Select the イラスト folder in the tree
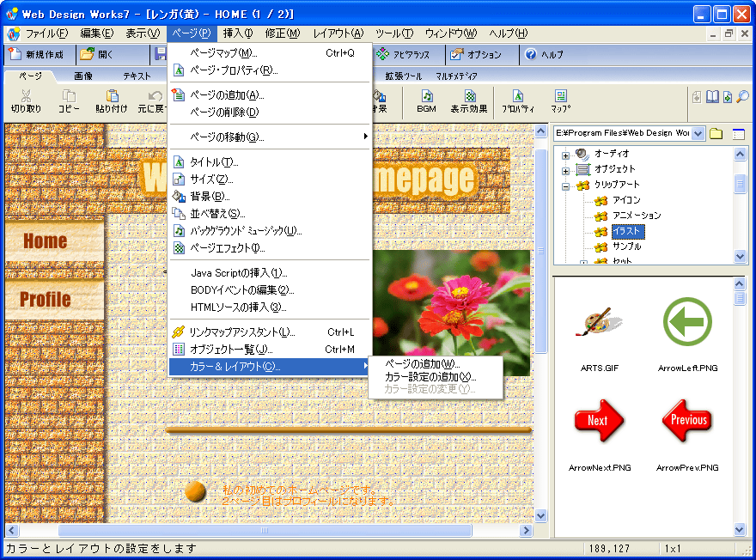The height and width of the screenshot is (560, 756). 628,231
